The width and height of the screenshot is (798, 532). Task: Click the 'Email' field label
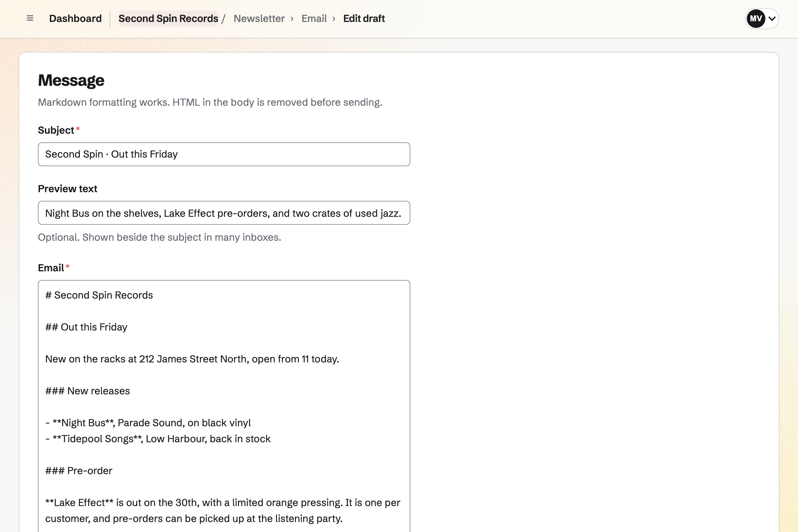[x=51, y=268]
